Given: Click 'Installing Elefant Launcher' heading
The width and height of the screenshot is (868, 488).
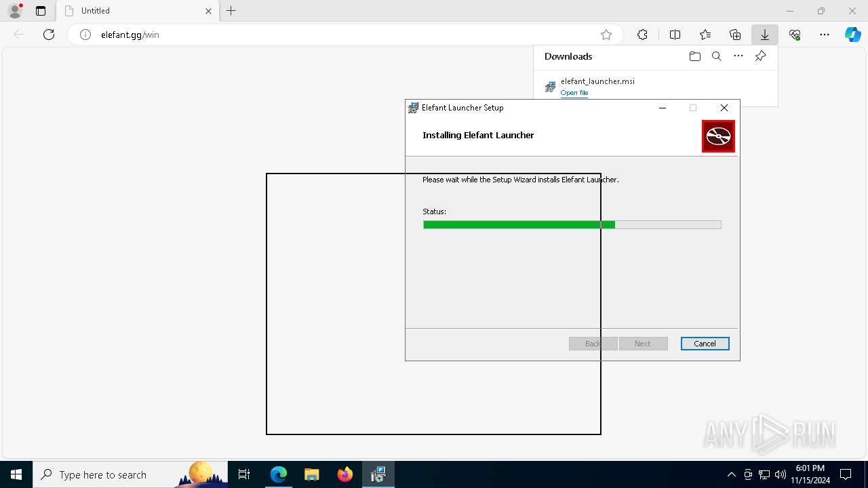Looking at the screenshot, I should (x=478, y=135).
